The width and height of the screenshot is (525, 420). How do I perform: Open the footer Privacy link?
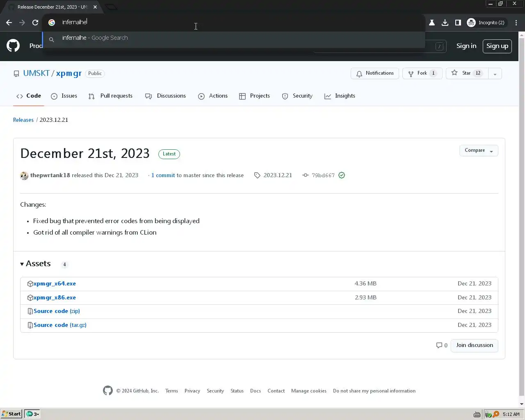click(192, 391)
